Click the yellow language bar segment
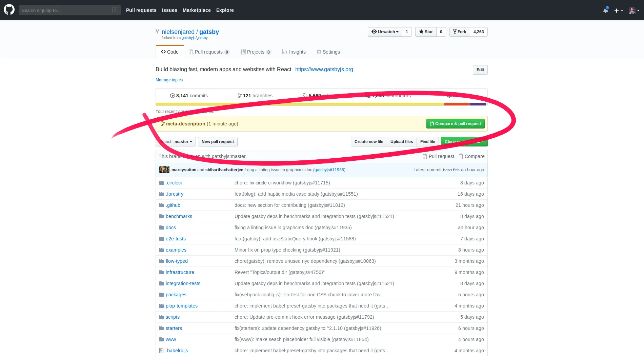The image size is (644, 356). point(300,104)
